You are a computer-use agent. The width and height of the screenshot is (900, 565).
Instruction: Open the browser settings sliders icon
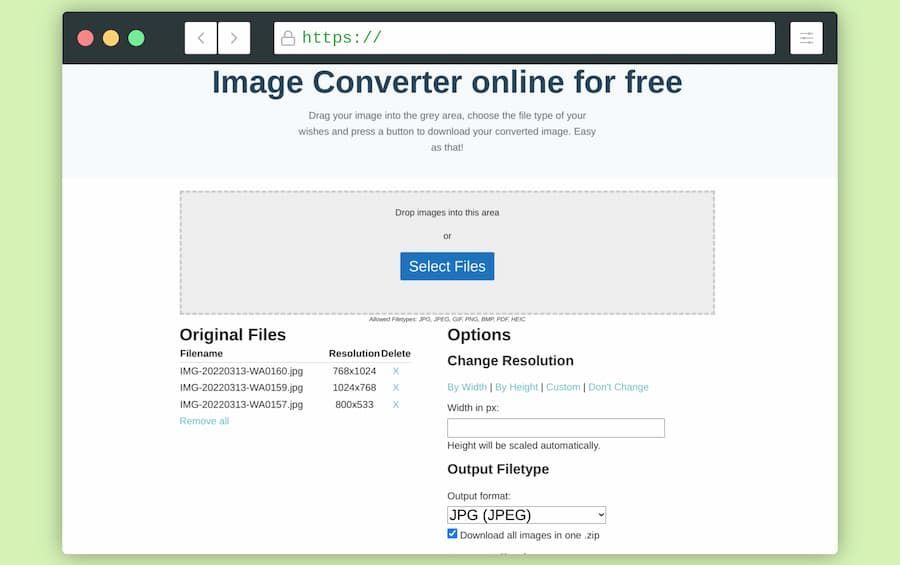click(806, 38)
